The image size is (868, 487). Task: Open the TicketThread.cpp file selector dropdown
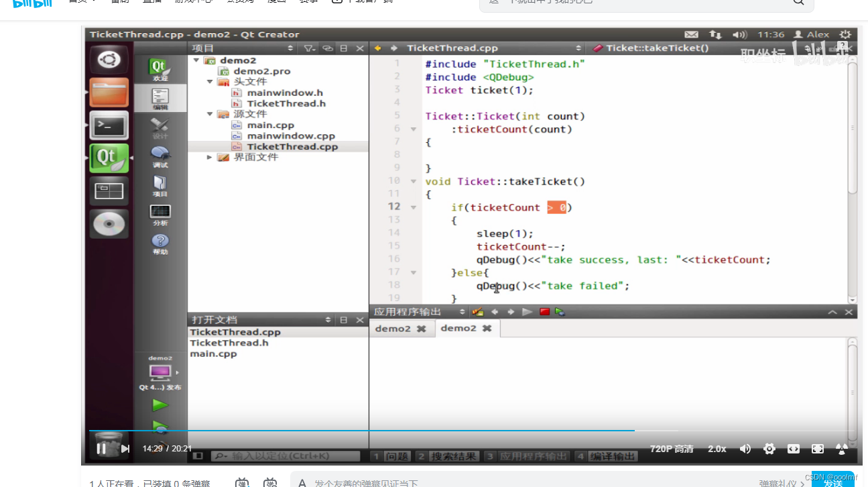click(578, 48)
